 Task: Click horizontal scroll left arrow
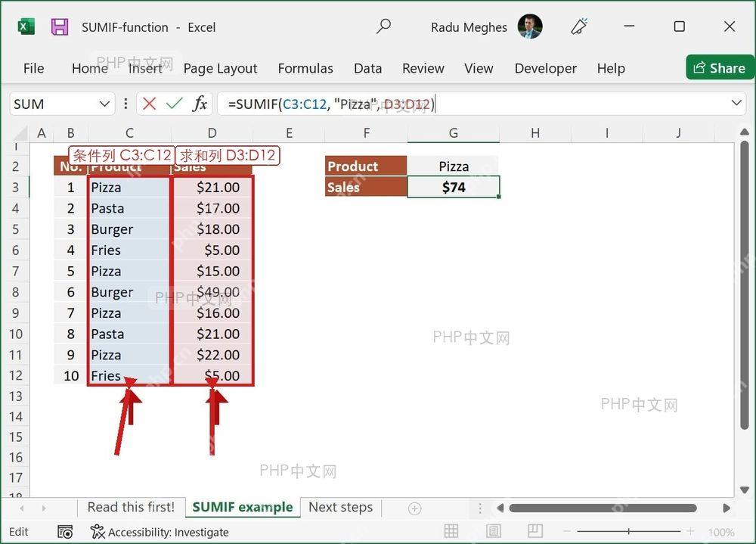pyautogui.click(x=500, y=508)
